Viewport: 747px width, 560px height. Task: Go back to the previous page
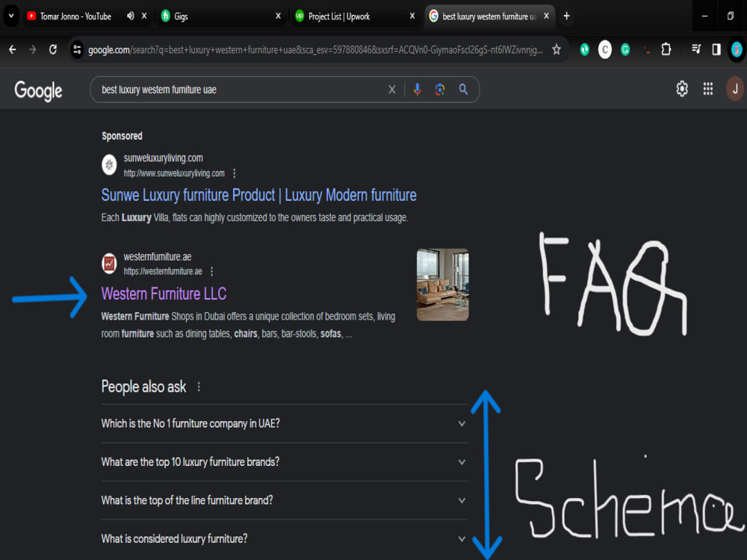(x=13, y=49)
